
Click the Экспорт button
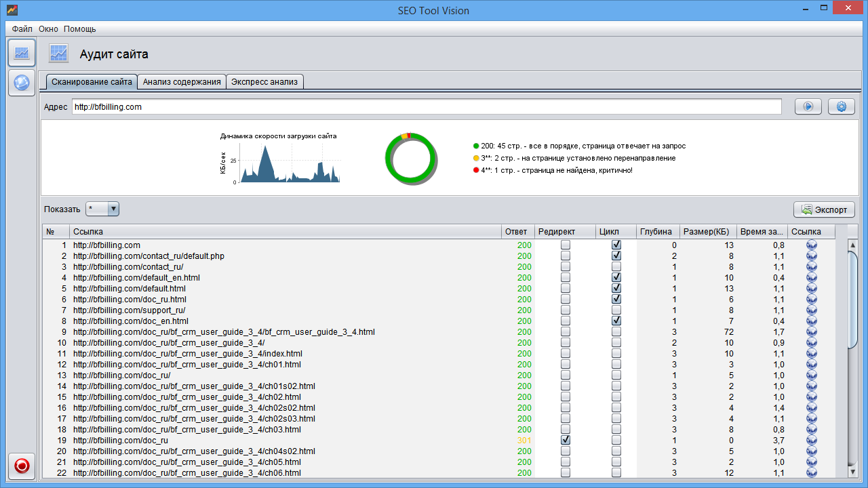pos(824,209)
